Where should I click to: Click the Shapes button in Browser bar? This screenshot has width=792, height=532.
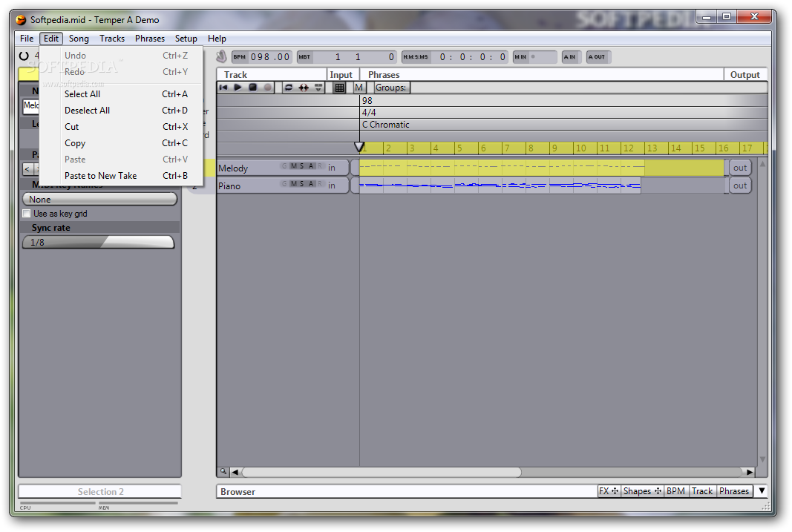pyautogui.click(x=642, y=490)
